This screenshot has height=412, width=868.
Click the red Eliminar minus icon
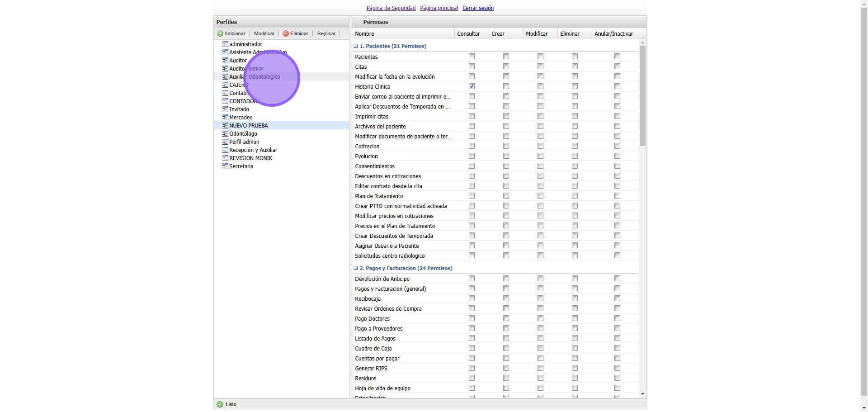click(286, 33)
